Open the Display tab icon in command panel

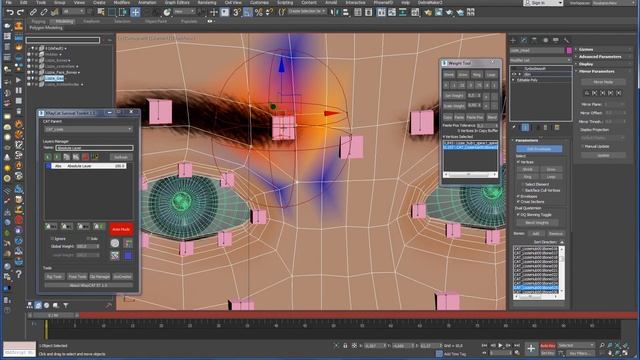pyautogui.click(x=556, y=40)
